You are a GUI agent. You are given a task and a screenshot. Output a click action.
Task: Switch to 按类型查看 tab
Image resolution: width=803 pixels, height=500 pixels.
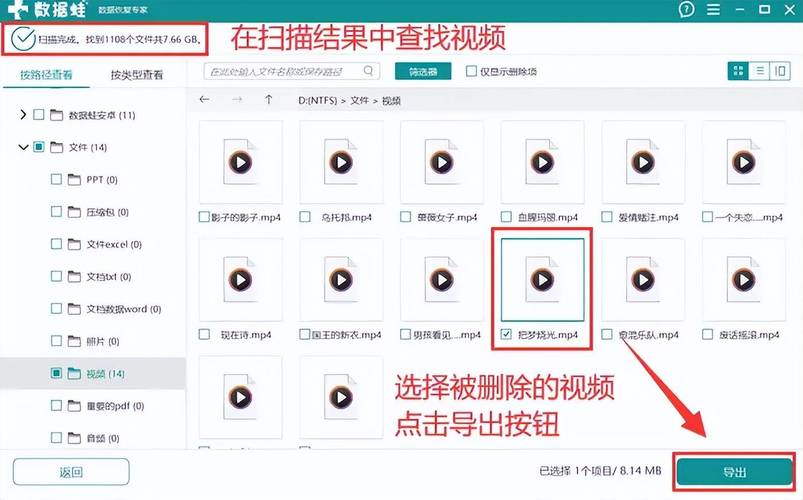pos(137,75)
